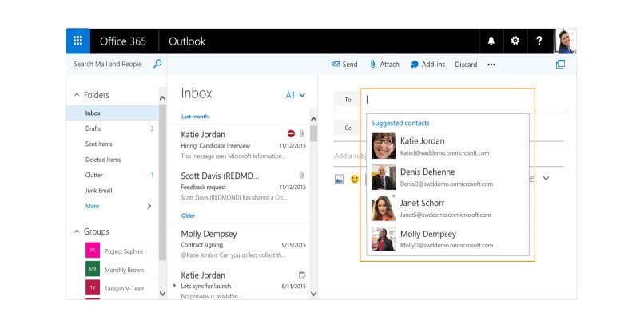Click the search magnifier icon
Image resolution: width=644 pixels, height=328 pixels.
click(x=157, y=64)
